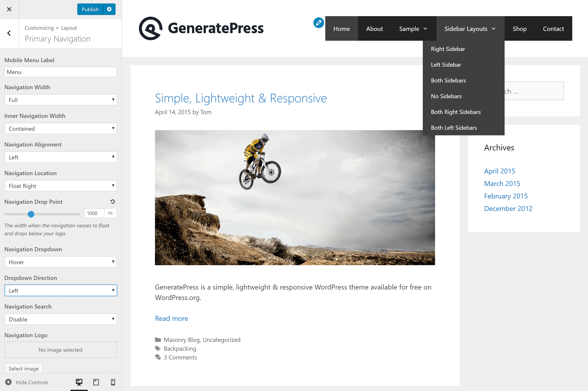588x391 pixels.
Task: Select No Sidebars from the submenu
Action: (x=464, y=96)
